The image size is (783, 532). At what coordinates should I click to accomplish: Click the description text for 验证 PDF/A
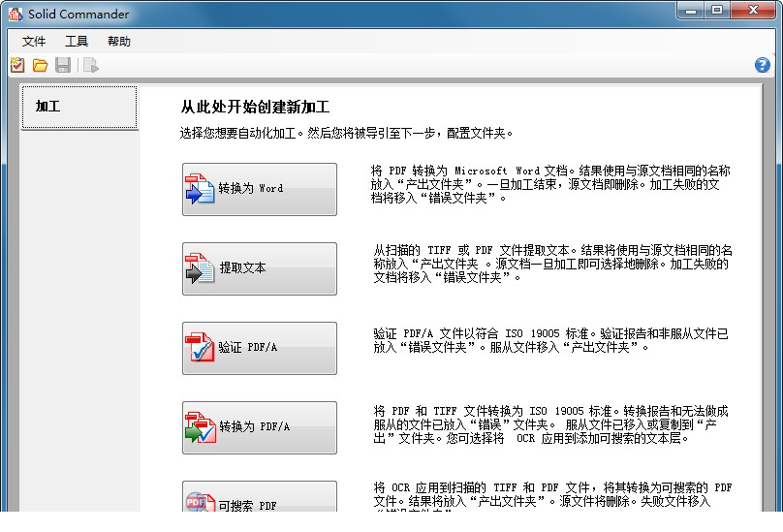[x=550, y=340]
